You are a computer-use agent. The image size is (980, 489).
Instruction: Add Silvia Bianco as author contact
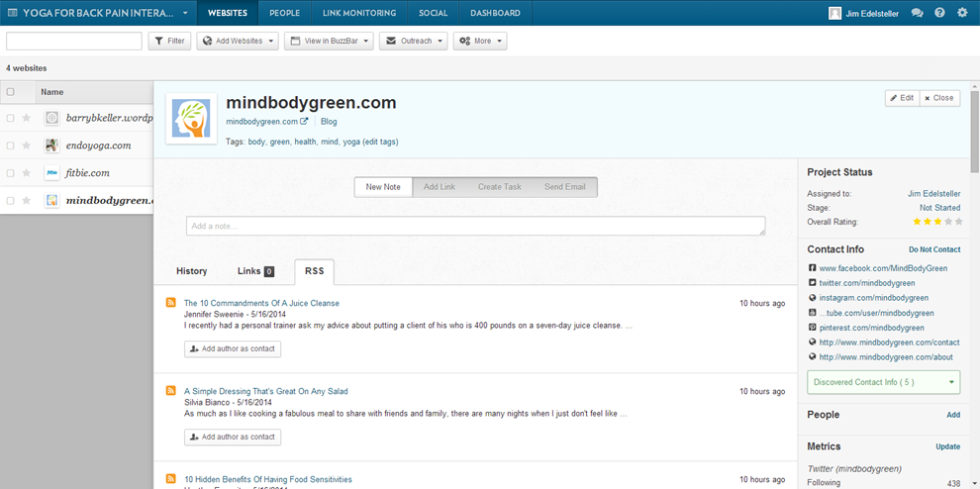233,438
